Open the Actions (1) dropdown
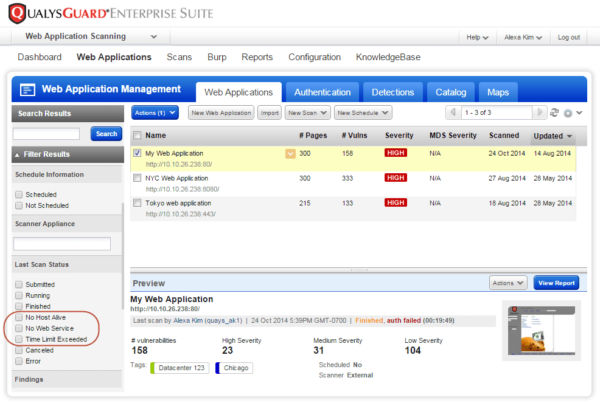Image resolution: width=600 pixels, height=403 pixels. (x=155, y=113)
